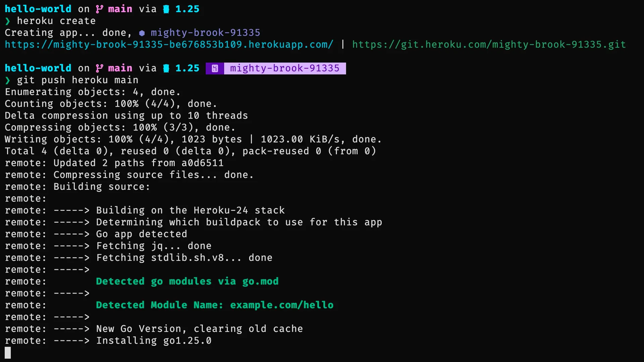Image resolution: width=644 pixels, height=362 pixels.
Task: Click the "heroku create" command text
Action: pos(56,21)
